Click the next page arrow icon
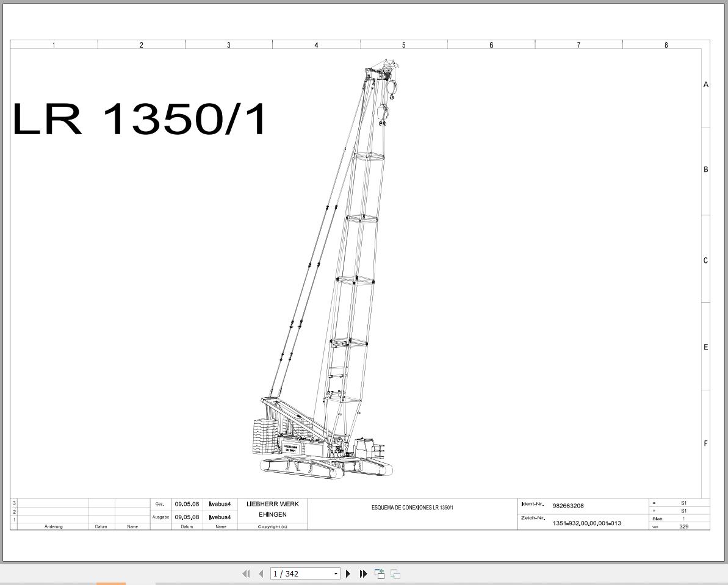This screenshot has height=585, width=728. 348,573
